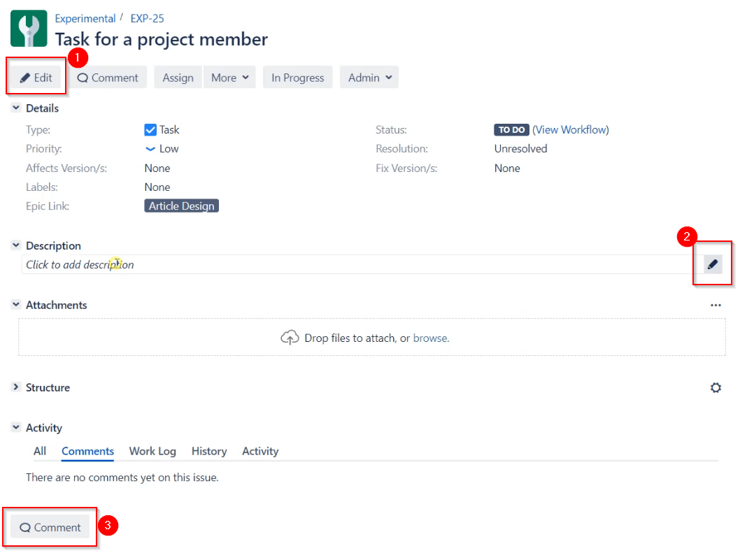Expand the Structure section
Viewport: 747px width, 560px height.
click(15, 387)
